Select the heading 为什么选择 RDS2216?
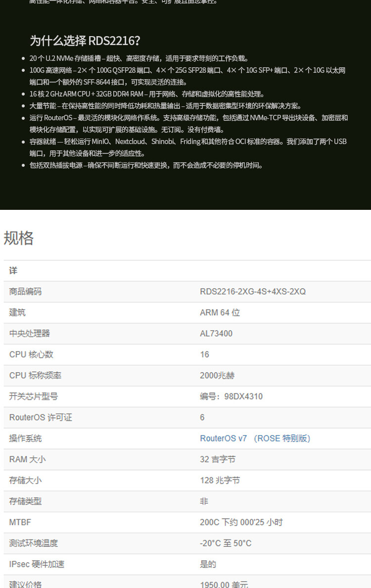 tap(85, 41)
